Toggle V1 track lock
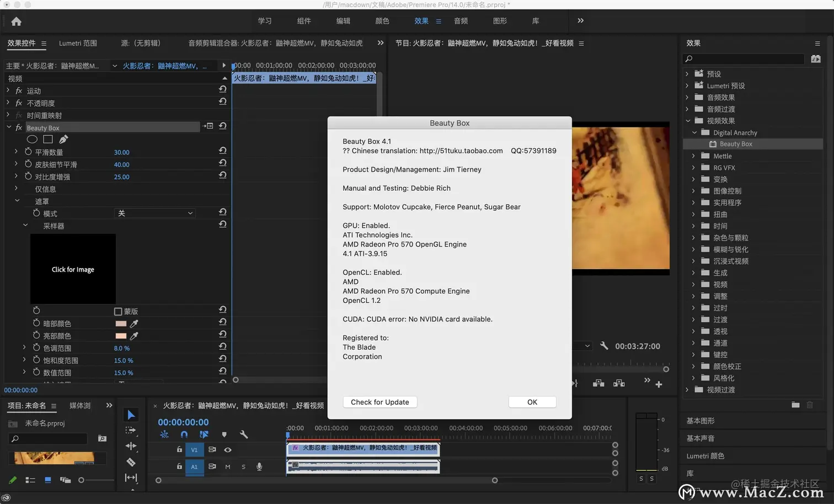Viewport: 834px width, 504px height. 179,449
